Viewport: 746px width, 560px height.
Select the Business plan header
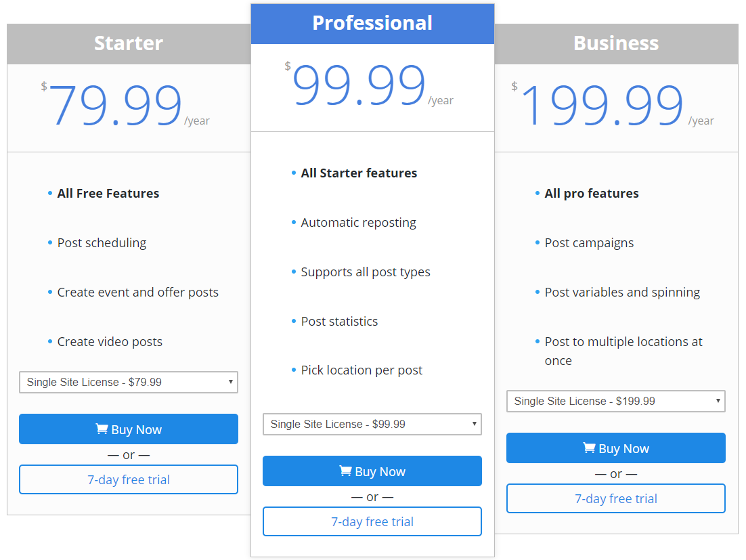(x=616, y=43)
